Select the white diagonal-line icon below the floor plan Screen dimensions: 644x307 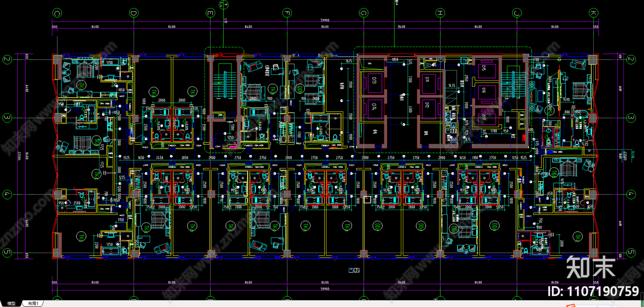[357, 270]
